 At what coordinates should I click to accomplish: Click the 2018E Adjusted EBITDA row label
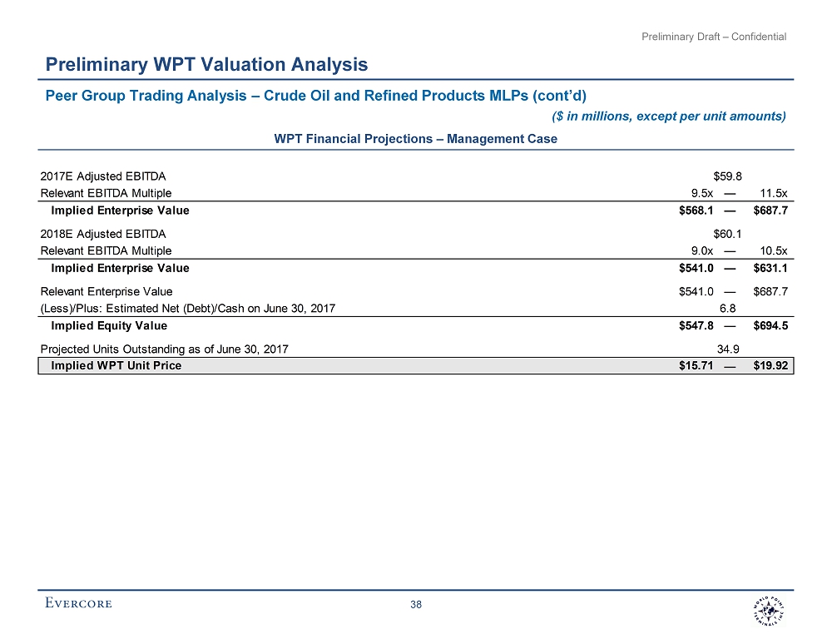coord(103,234)
